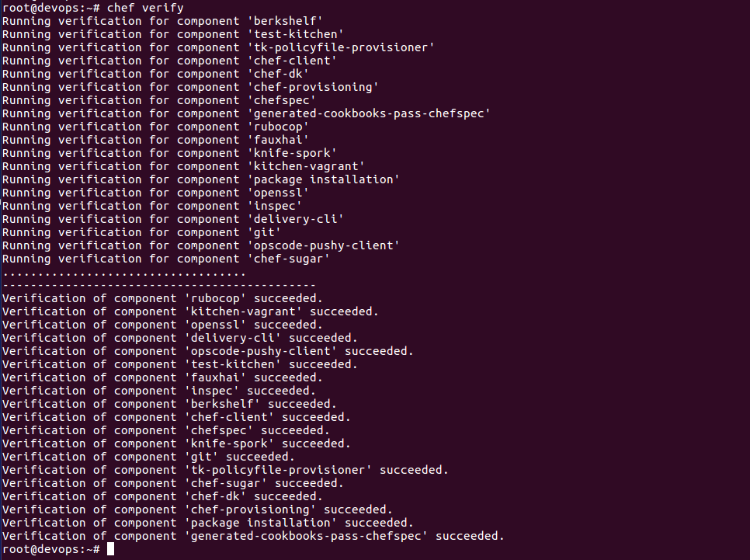Click the dashed separator line

tap(159, 285)
